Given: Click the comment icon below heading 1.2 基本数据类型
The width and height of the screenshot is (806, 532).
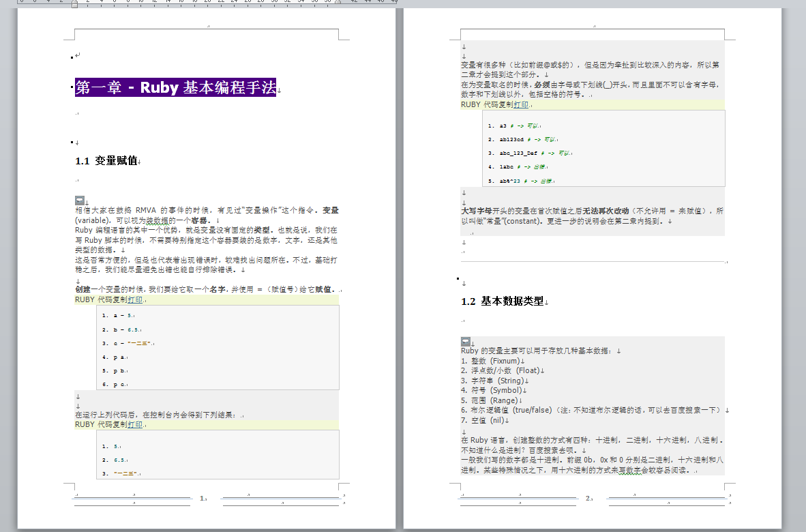Looking at the screenshot, I should 466,341.
